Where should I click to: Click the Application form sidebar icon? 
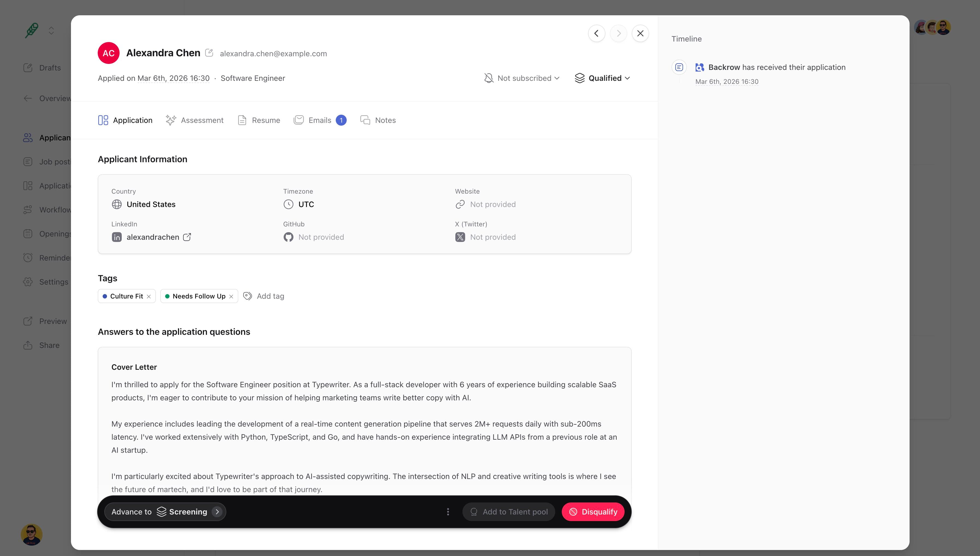pyautogui.click(x=28, y=186)
